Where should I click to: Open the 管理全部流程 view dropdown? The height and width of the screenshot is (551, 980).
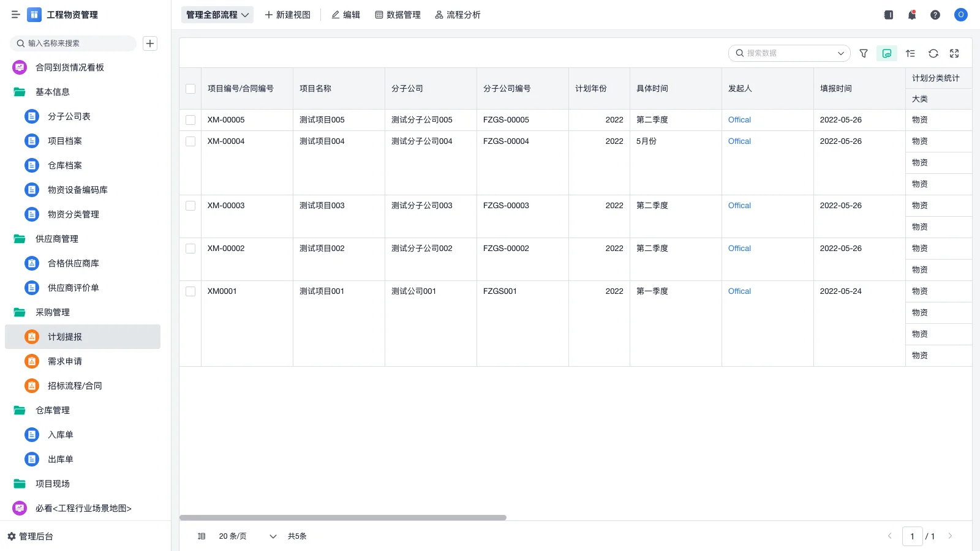tap(217, 15)
